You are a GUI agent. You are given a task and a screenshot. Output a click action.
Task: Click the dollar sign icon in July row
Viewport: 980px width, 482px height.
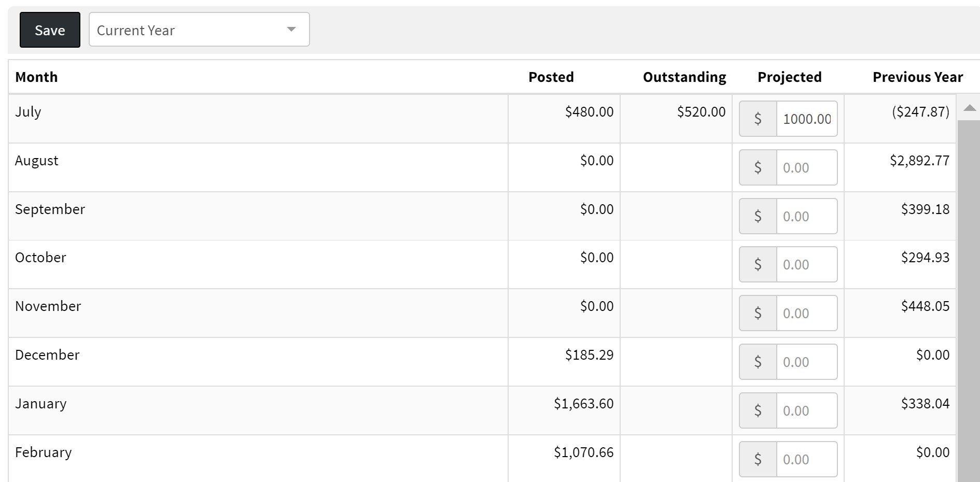pyautogui.click(x=758, y=119)
